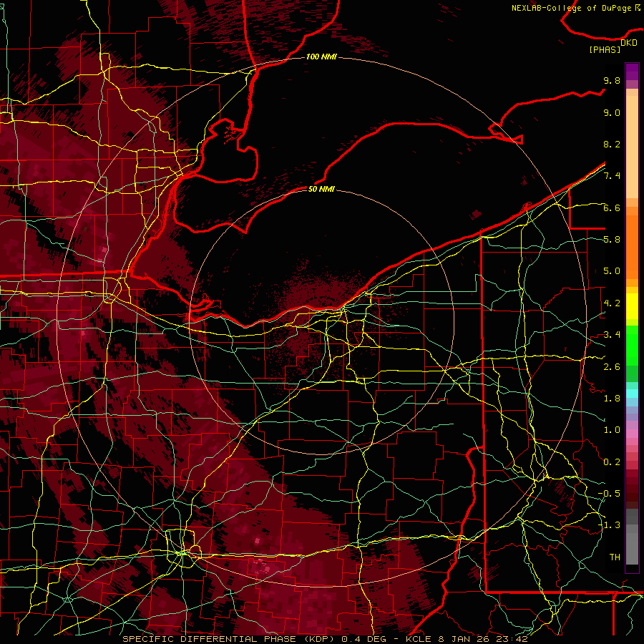Click the [PHAS] legend label

605,49
